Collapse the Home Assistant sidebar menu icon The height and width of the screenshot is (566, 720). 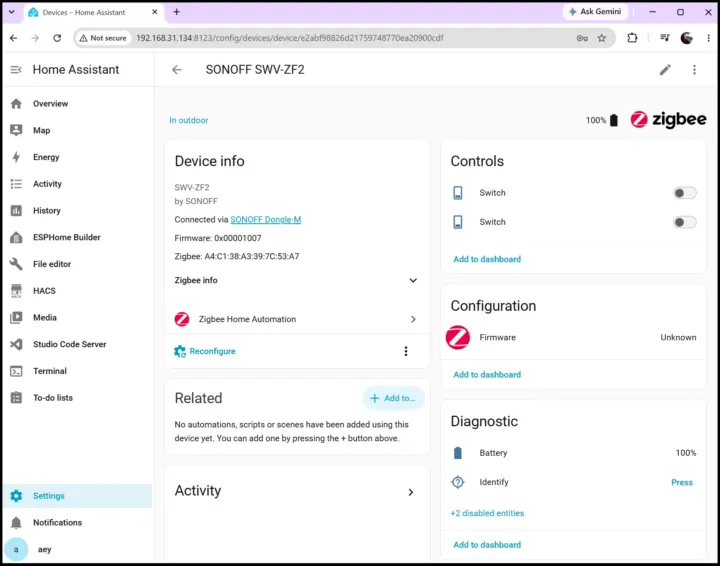click(16, 70)
